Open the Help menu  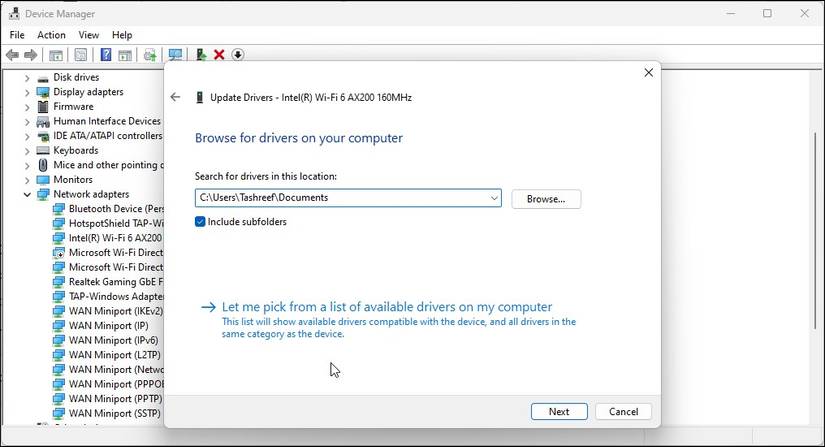tap(122, 35)
